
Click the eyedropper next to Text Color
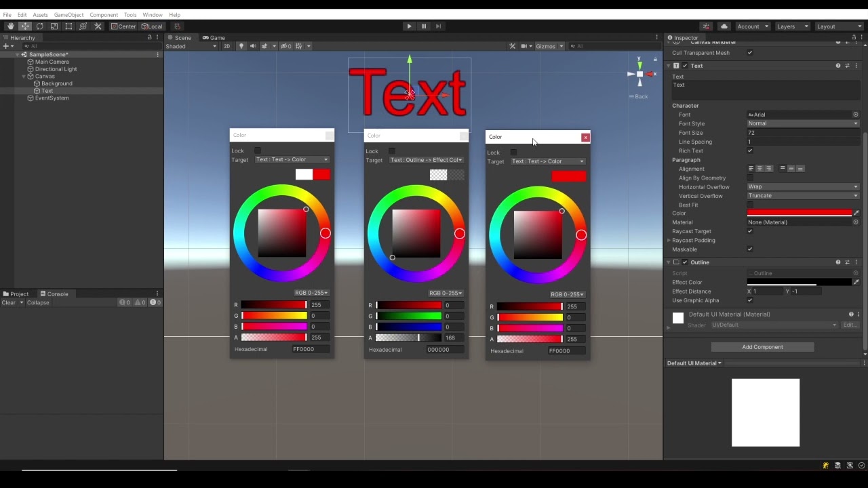(856, 213)
